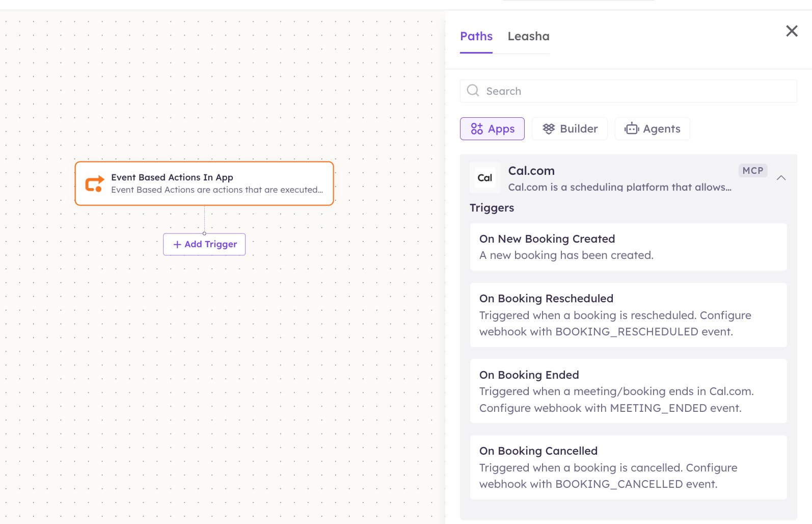Close the side panel with the X
This screenshot has width=812, height=524.
click(792, 31)
